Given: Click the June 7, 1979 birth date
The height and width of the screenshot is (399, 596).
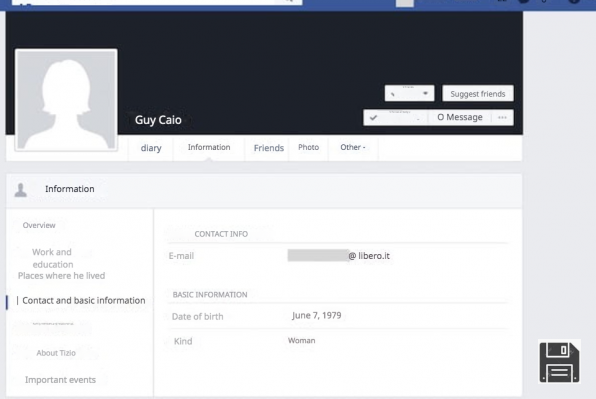Looking at the screenshot, I should point(317,315).
